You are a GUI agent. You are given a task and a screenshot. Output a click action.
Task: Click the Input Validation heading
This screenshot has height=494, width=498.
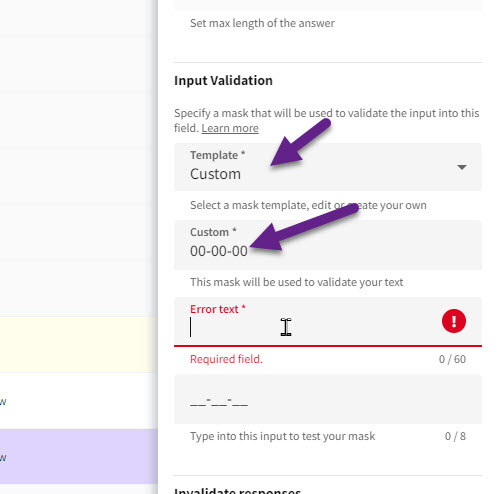click(x=223, y=80)
